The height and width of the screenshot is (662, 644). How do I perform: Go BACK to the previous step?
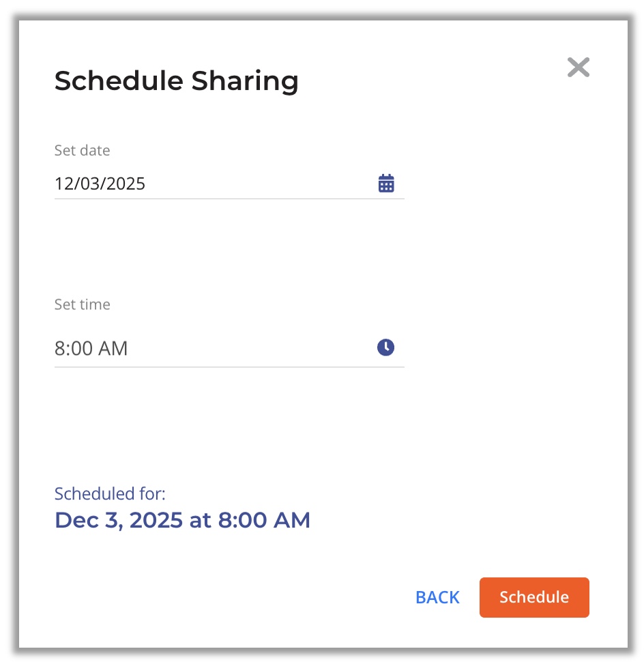pos(437,597)
